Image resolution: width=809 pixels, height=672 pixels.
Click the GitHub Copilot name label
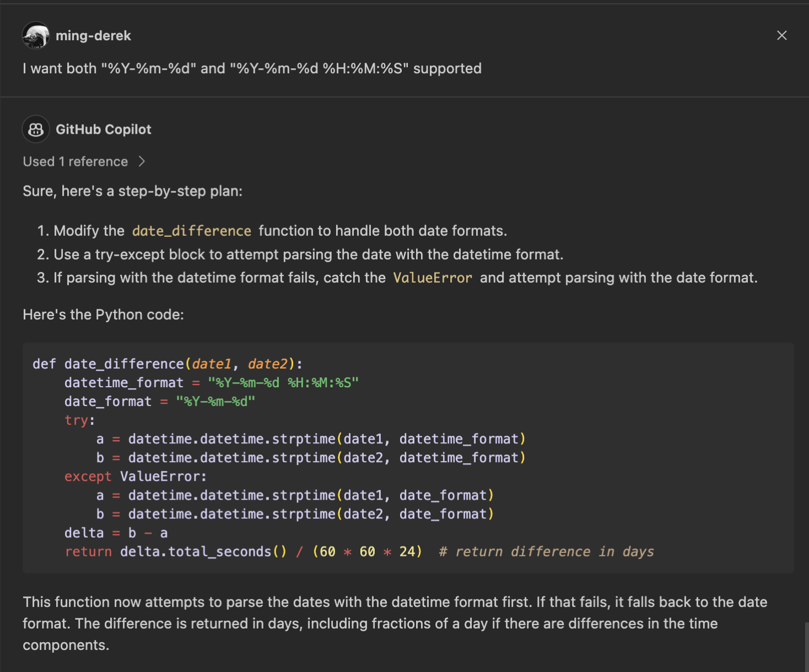pyautogui.click(x=103, y=129)
